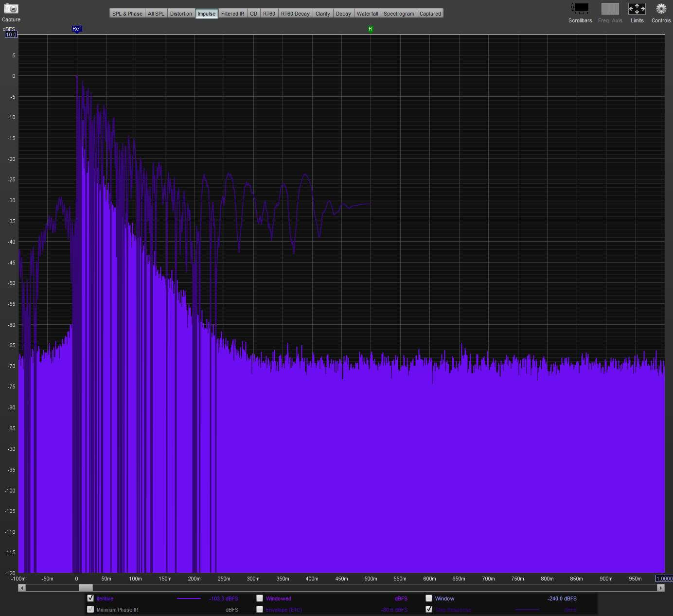The width and height of the screenshot is (673, 616).
Task: Click the Freq. Axis icon
Action: point(610,9)
